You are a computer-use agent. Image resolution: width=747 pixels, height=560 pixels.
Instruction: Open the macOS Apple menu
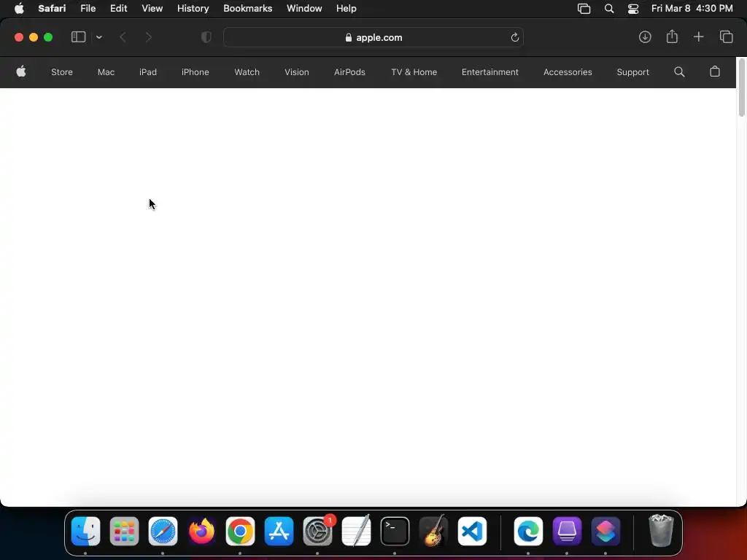tap(19, 8)
